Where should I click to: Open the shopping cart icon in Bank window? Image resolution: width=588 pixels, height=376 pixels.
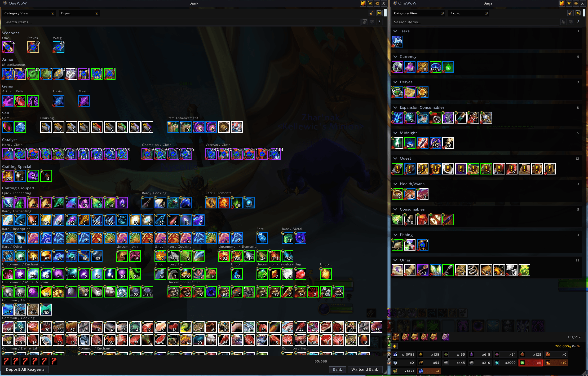tap(370, 3)
